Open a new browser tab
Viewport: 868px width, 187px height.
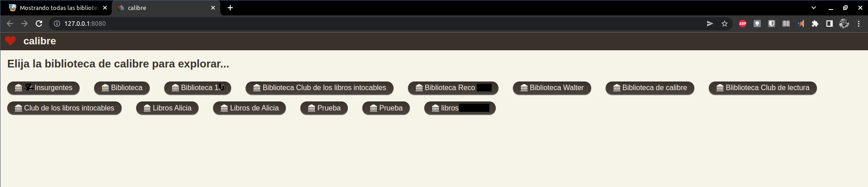[x=230, y=8]
